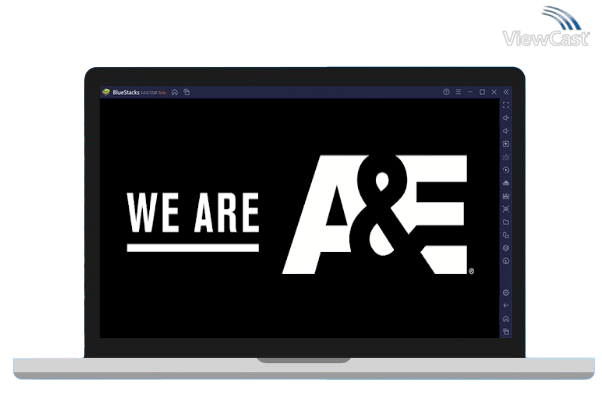Open the BlueStacks help question-mark icon
The width and height of the screenshot is (602, 414).
[x=446, y=92]
